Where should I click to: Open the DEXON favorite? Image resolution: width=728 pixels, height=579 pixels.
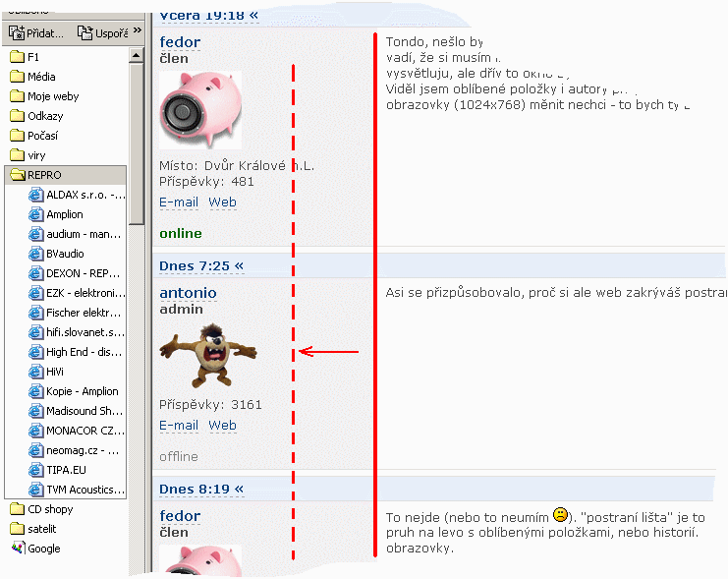point(75,273)
